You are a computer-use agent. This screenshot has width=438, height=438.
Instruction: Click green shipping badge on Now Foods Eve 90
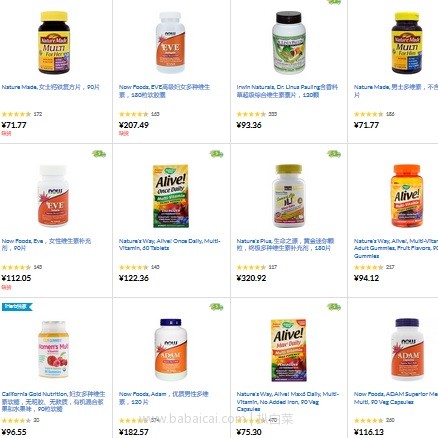click(x=99, y=154)
